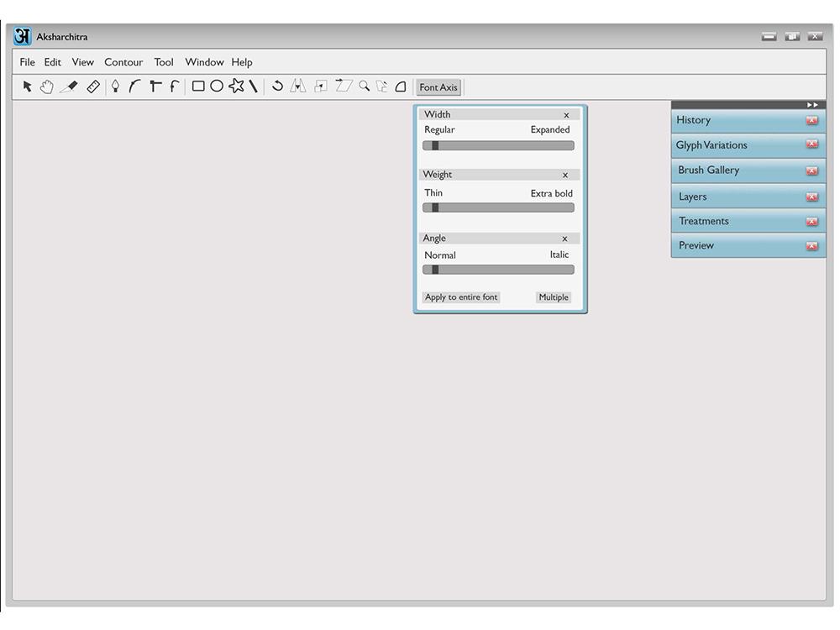Select the Rectangle shape tool
This screenshot has height=630, width=840.
[198, 86]
